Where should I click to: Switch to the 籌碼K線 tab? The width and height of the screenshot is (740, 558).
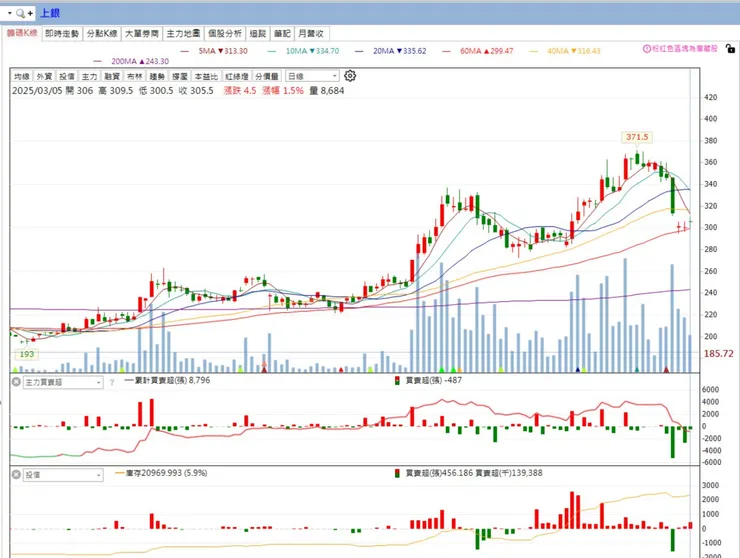click(x=22, y=33)
